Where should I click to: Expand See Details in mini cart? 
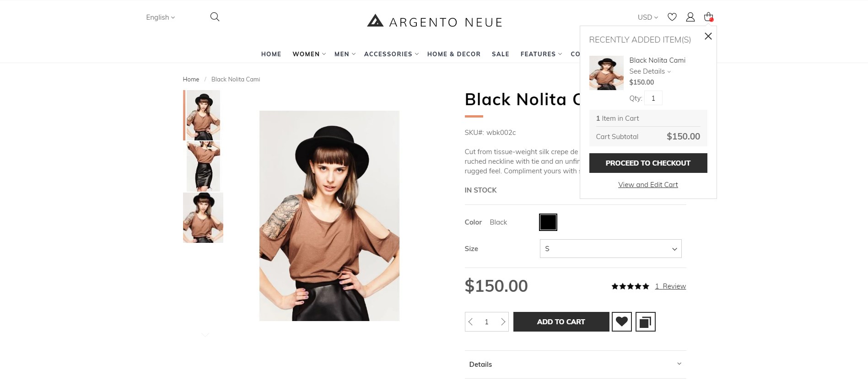(x=650, y=71)
